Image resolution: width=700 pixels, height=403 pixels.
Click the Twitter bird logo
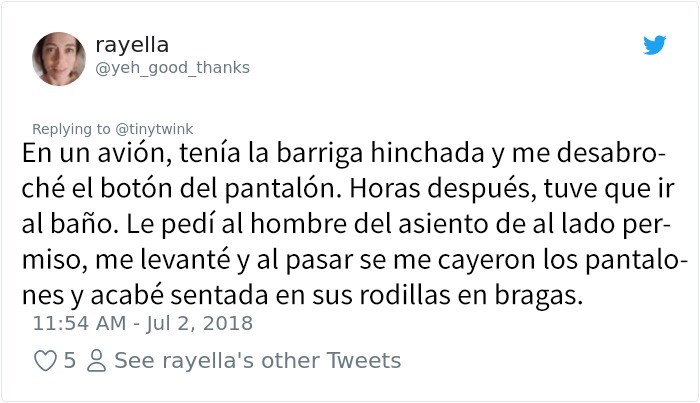tap(654, 45)
